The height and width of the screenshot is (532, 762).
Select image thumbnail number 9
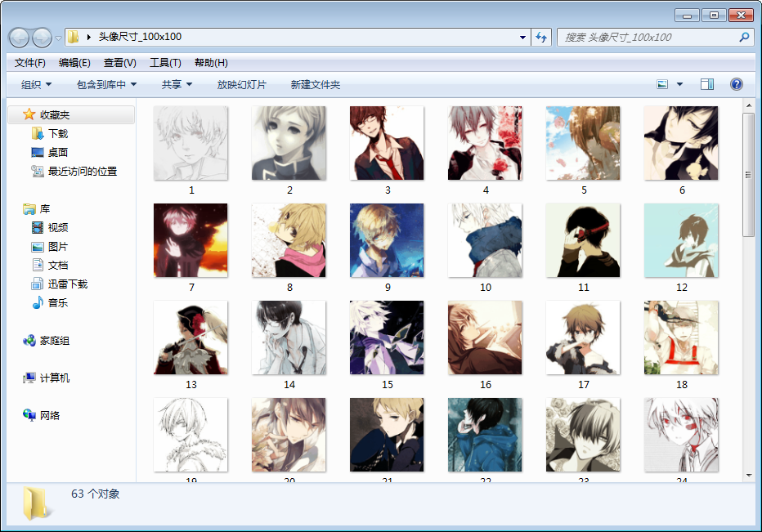[387, 240]
